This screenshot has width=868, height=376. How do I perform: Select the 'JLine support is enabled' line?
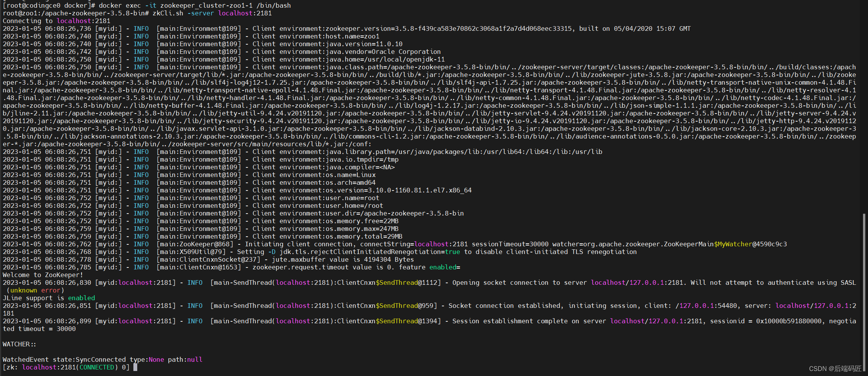coord(49,298)
